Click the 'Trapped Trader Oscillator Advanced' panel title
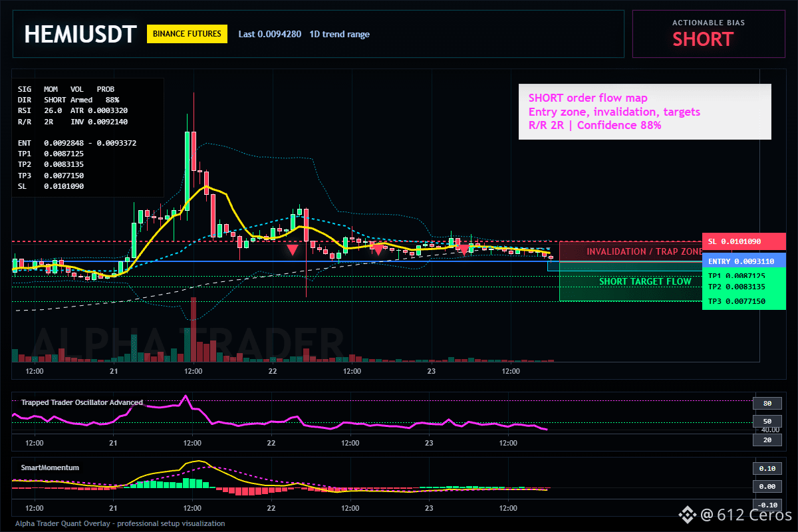 (82, 402)
